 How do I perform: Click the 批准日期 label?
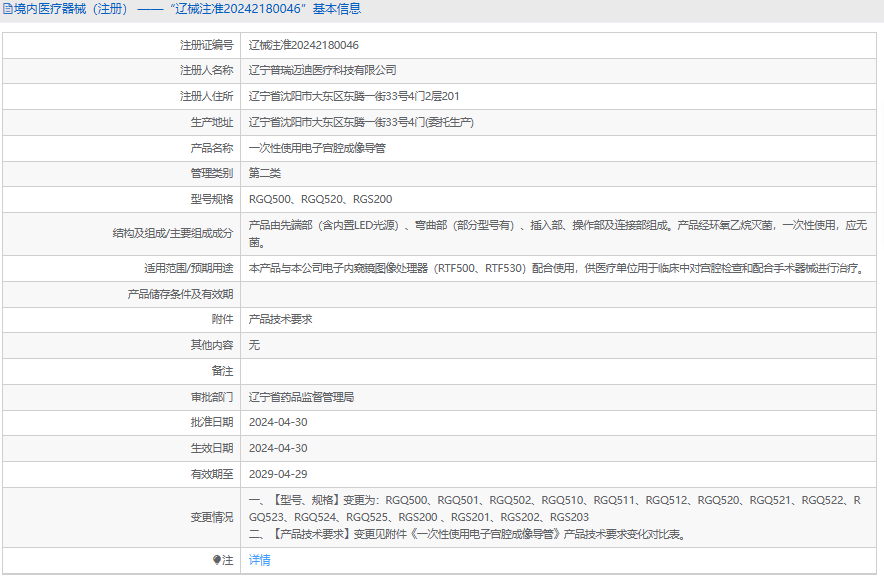[212, 422]
